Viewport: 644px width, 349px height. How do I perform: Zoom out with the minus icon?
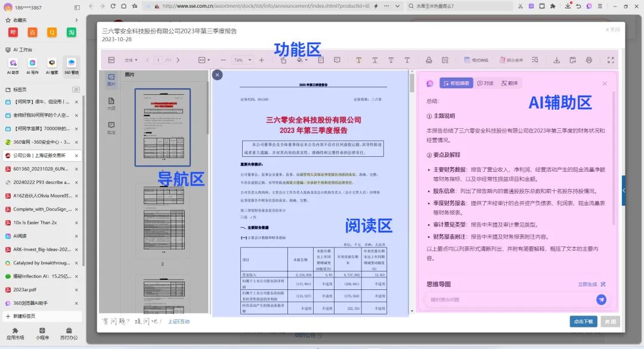pyautogui.click(x=223, y=60)
